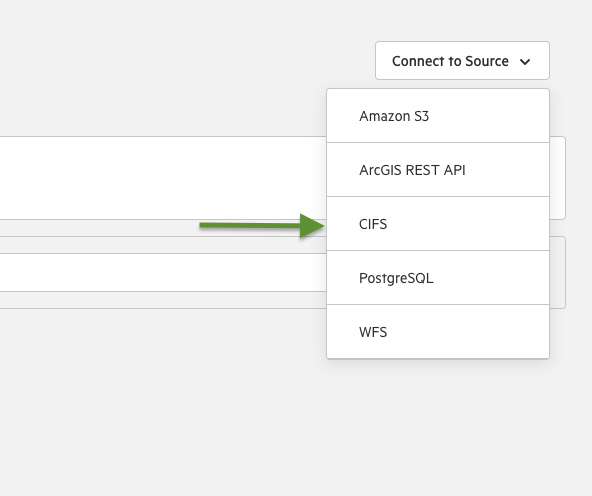This screenshot has width=592, height=496.
Task: Click the Connect to Source label text
Action: 450,61
